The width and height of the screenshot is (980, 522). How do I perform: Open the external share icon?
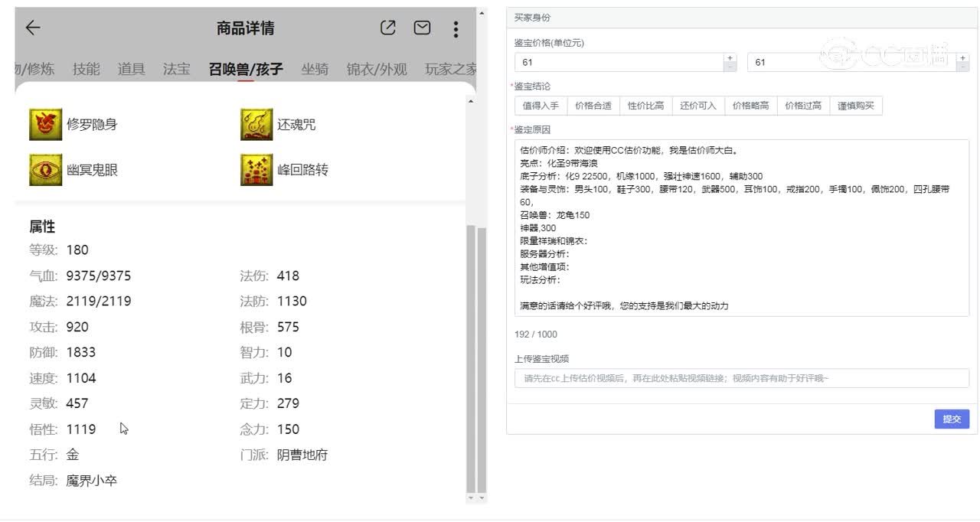tap(387, 28)
